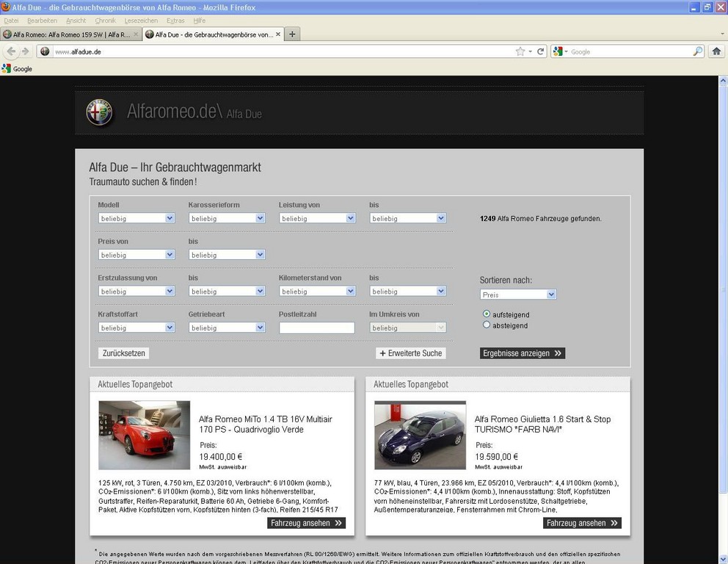This screenshot has height=564, width=728.
Task: Open the Modell dropdown
Action: (x=136, y=218)
